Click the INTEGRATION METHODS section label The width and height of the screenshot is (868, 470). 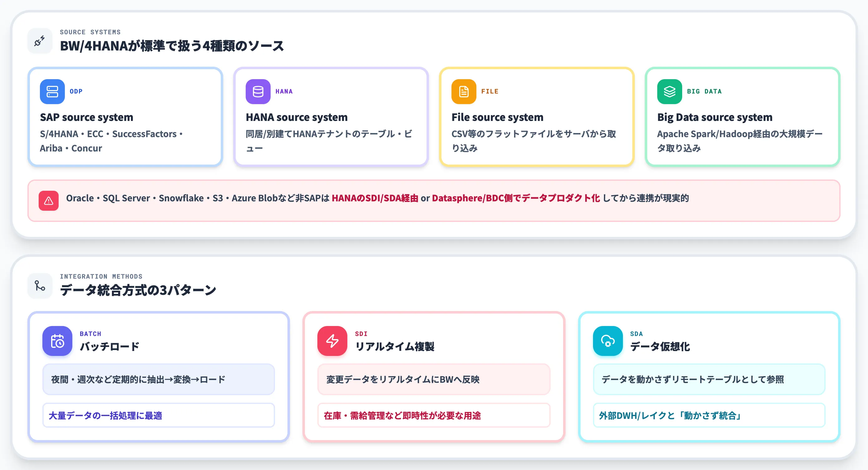[101, 276]
